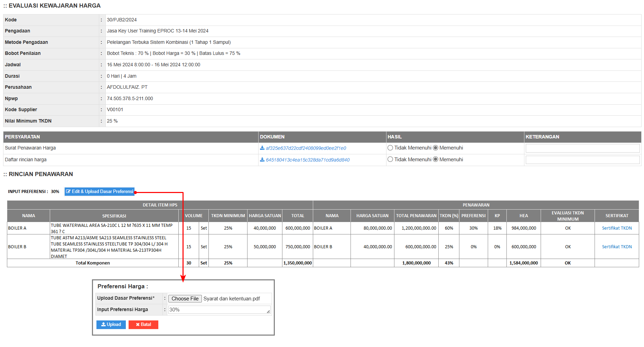The width and height of the screenshot is (644, 347).
Task: Select Tidak Memenuhi for Daftar rincian harga
Action: click(390, 160)
